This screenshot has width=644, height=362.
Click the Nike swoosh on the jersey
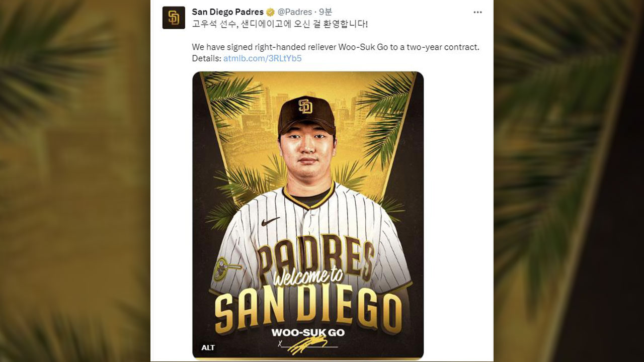pos(270,221)
